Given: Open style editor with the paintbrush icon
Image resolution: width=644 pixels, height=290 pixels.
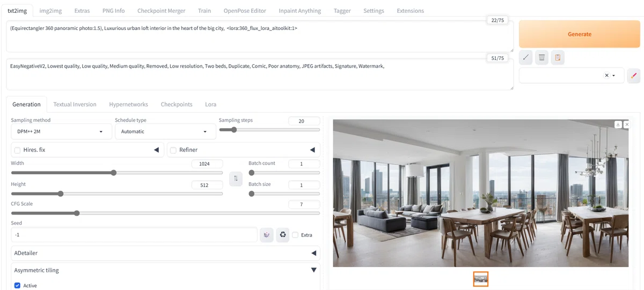Looking at the screenshot, I should 634,76.
